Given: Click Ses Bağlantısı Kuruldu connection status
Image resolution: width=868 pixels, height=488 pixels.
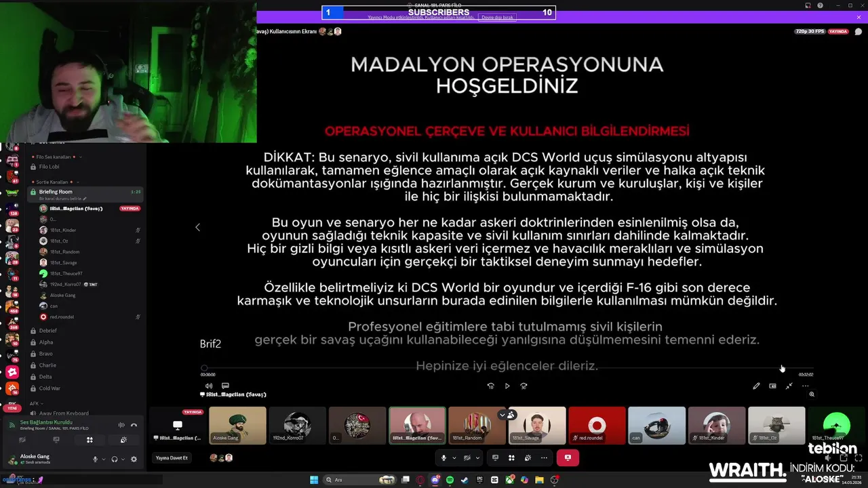Looking at the screenshot, I should pos(46,422).
